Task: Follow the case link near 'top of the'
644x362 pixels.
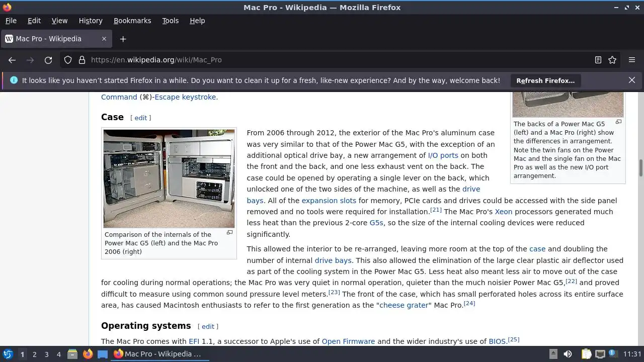Action: [537, 249]
